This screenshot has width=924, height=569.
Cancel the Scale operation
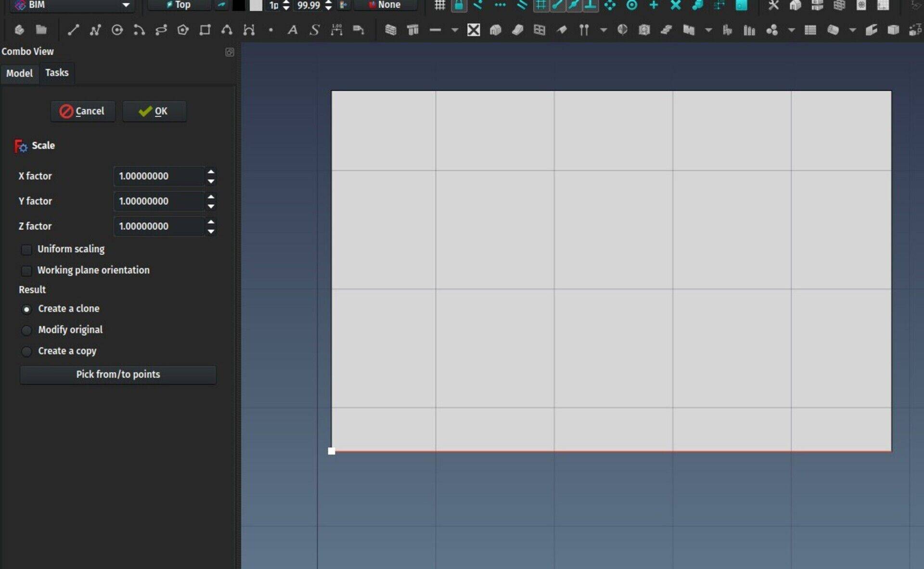83,111
